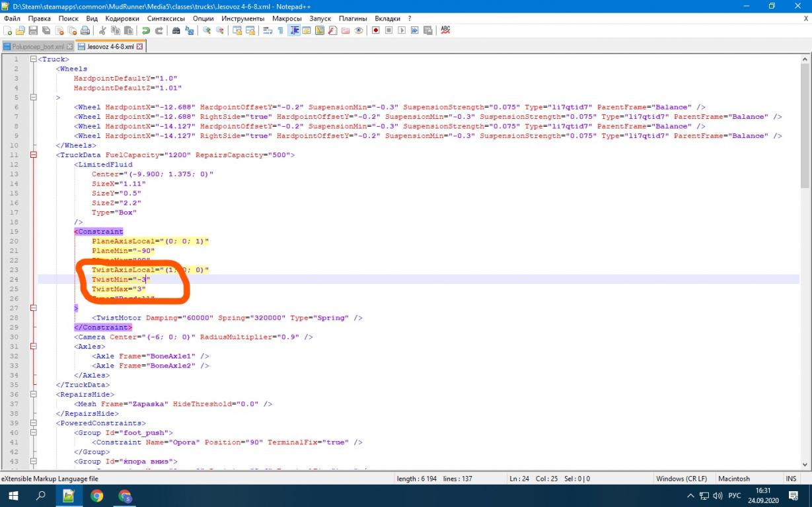Viewport: 812px width, 507px height.
Task: Start macro recording with red dot icon
Action: click(375, 31)
